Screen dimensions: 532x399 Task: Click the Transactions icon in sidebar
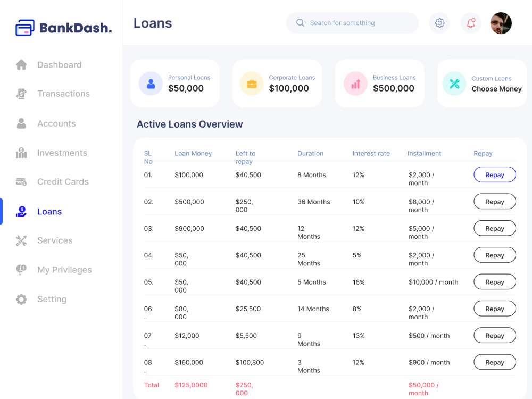[21, 94]
